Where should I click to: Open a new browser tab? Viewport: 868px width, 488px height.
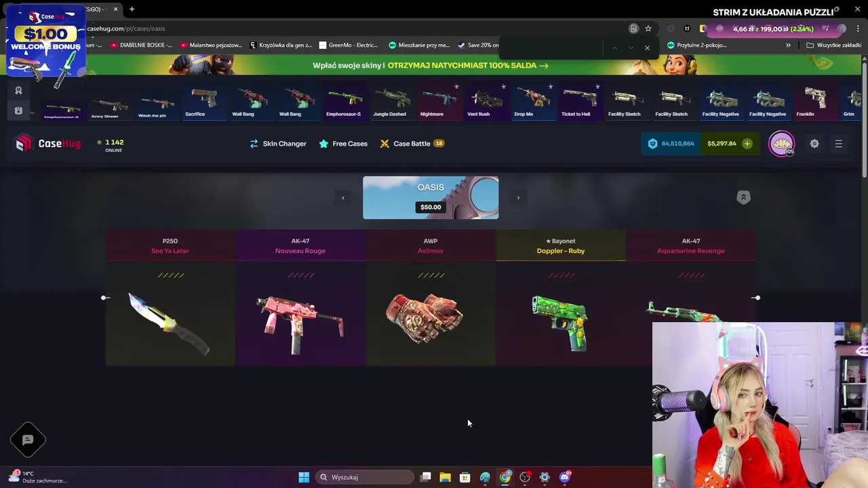pyautogui.click(x=132, y=9)
